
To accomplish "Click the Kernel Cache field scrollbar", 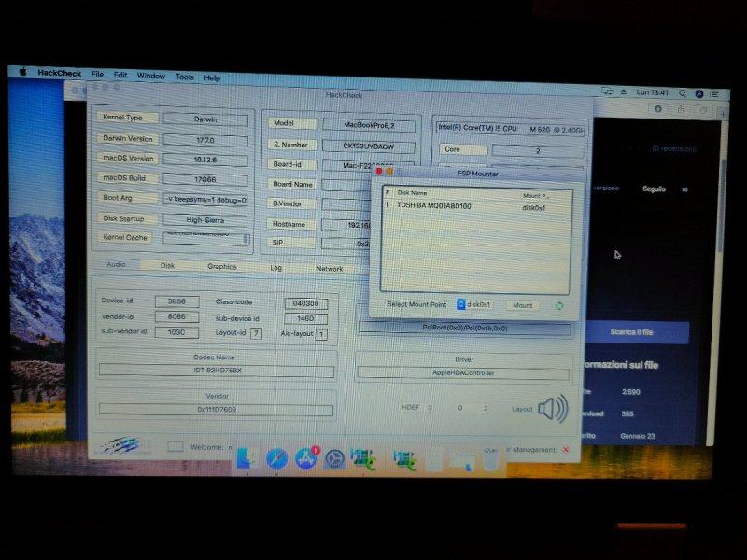I will click(246, 238).
